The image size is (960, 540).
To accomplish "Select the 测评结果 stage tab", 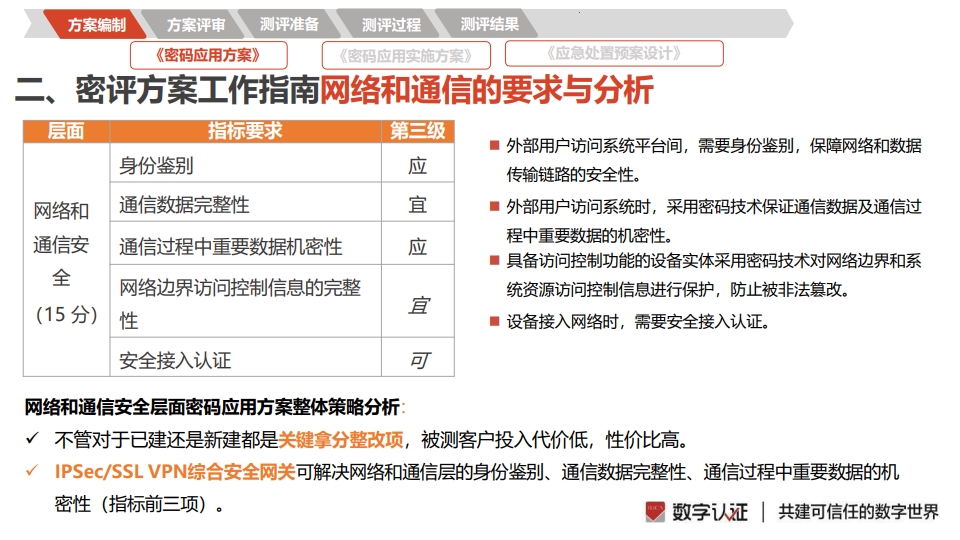I will coord(489,24).
